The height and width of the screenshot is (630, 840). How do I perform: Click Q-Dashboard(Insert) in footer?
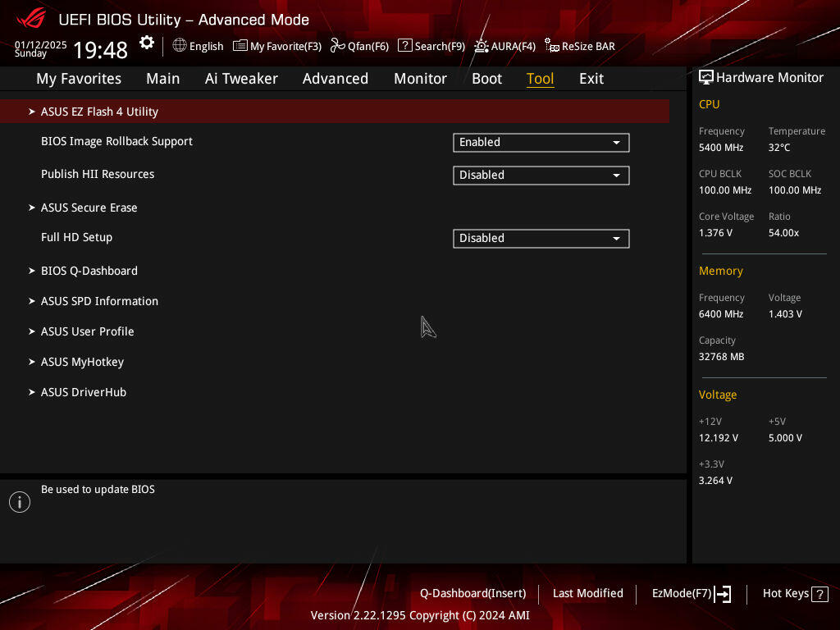[473, 594]
